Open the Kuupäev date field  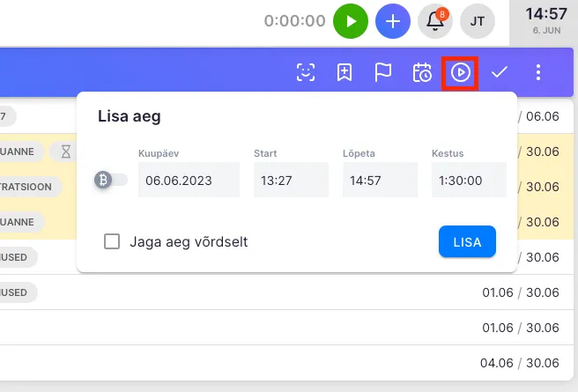tap(189, 180)
